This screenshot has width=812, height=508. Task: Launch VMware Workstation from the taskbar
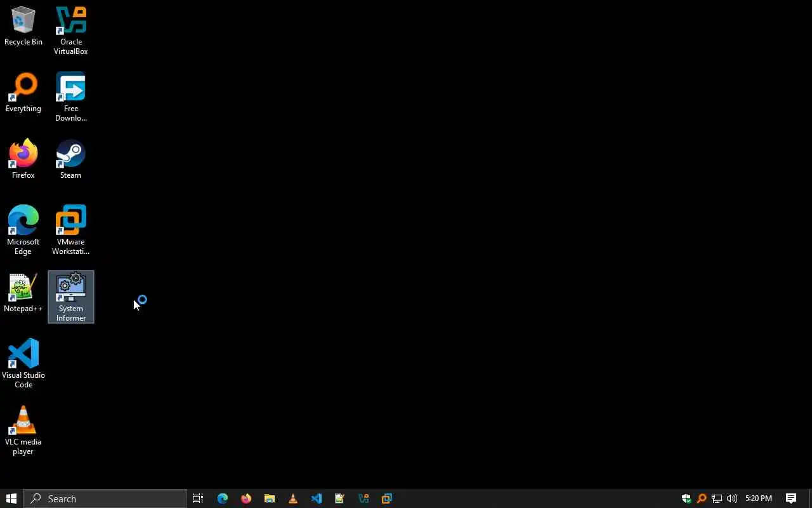coord(387,498)
